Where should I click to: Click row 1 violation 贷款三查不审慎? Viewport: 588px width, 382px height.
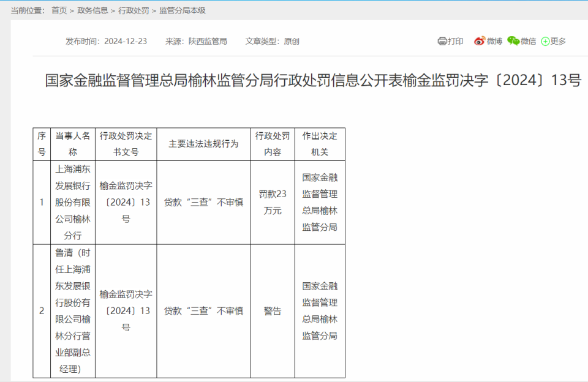tap(203, 203)
